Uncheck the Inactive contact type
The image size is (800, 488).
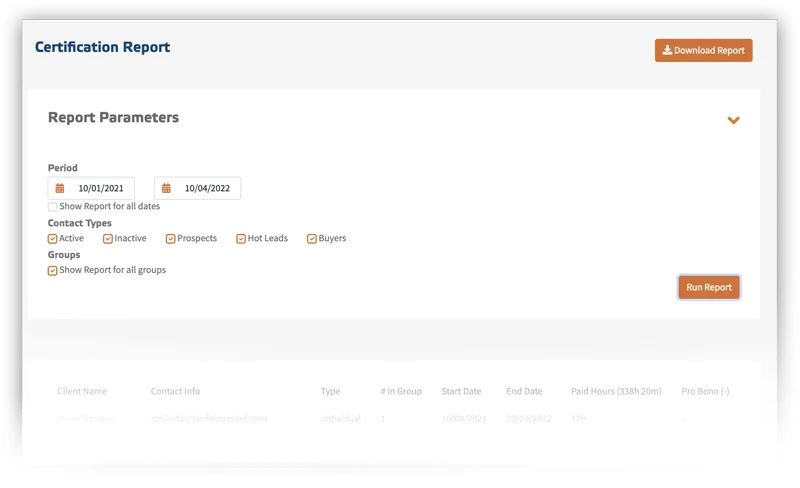(108, 239)
